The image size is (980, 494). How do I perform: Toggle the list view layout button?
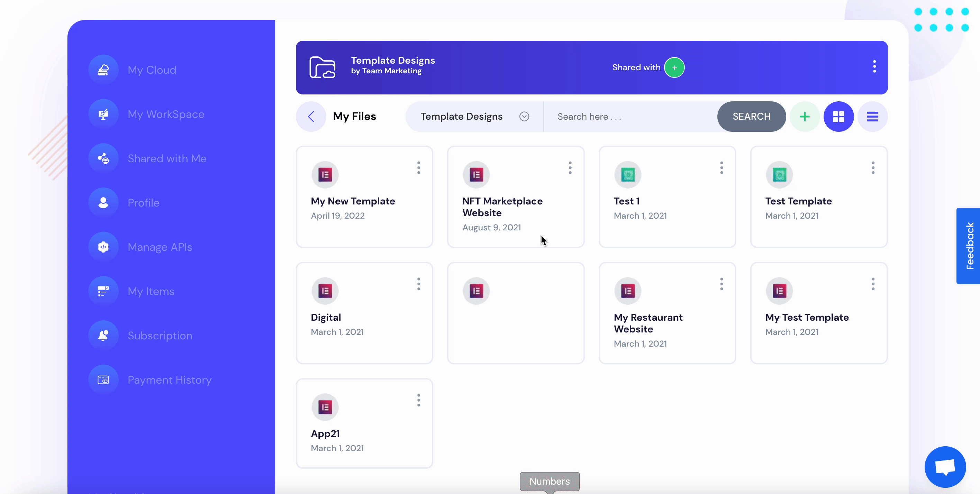coord(872,116)
